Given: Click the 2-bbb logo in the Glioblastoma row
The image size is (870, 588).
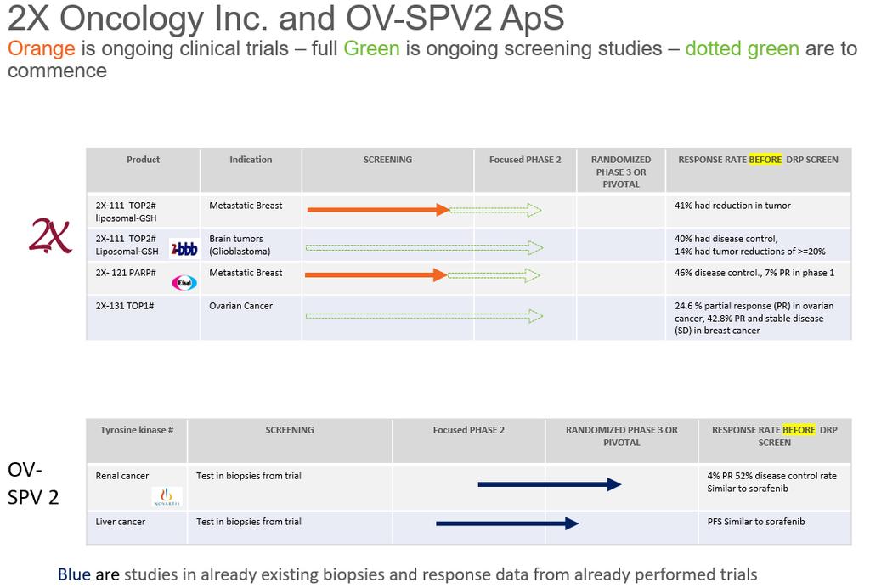Looking at the screenshot, I should (184, 249).
